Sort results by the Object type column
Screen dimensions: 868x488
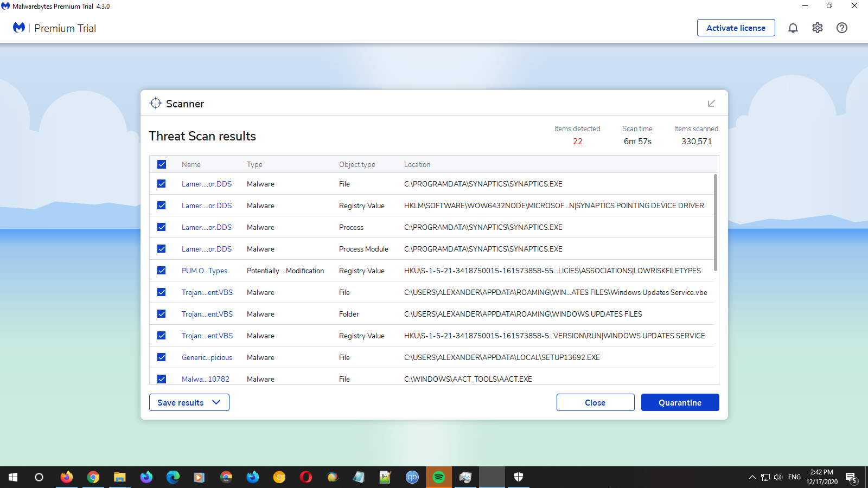tap(357, 164)
